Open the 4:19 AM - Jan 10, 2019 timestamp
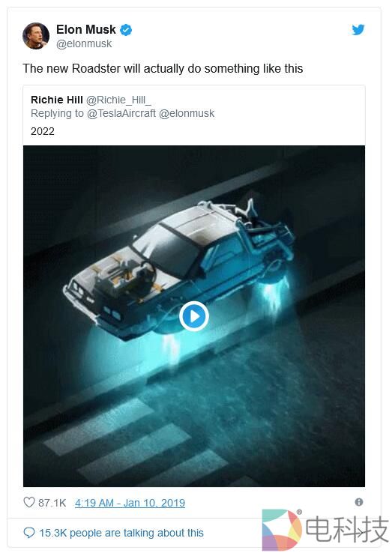Image resolution: width=392 pixels, height=556 pixels. coord(130,503)
